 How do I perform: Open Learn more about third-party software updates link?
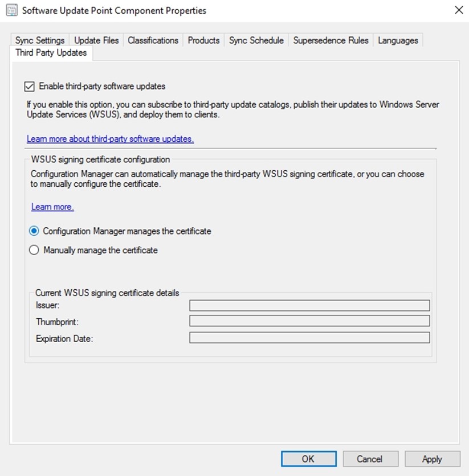point(110,139)
